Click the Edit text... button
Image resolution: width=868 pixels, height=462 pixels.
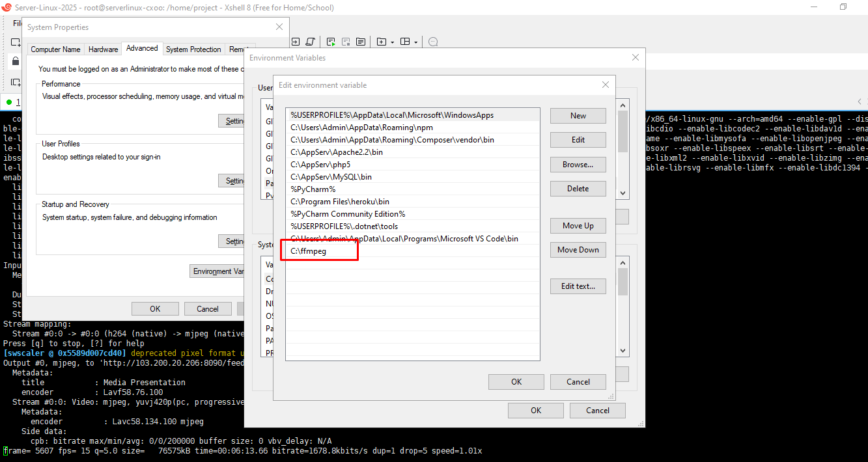(578, 286)
